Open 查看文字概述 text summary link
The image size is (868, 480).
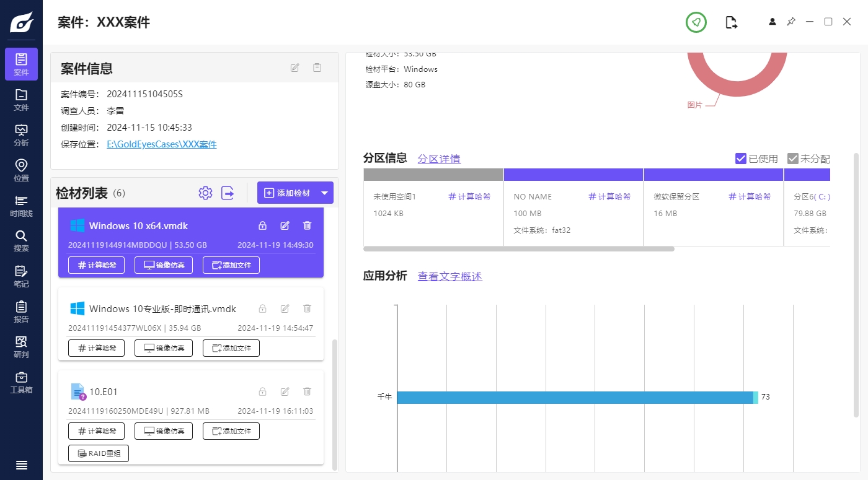click(449, 276)
